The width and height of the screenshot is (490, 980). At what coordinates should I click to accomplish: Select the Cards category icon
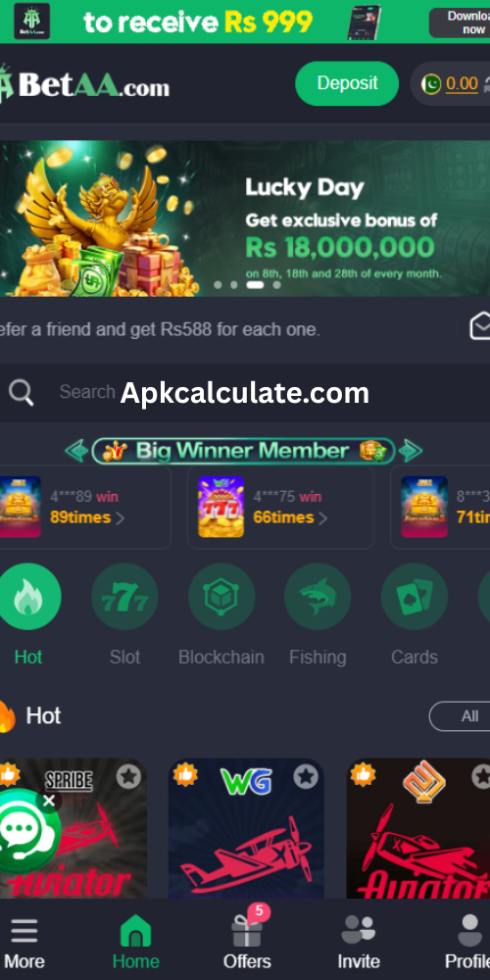pos(415,596)
